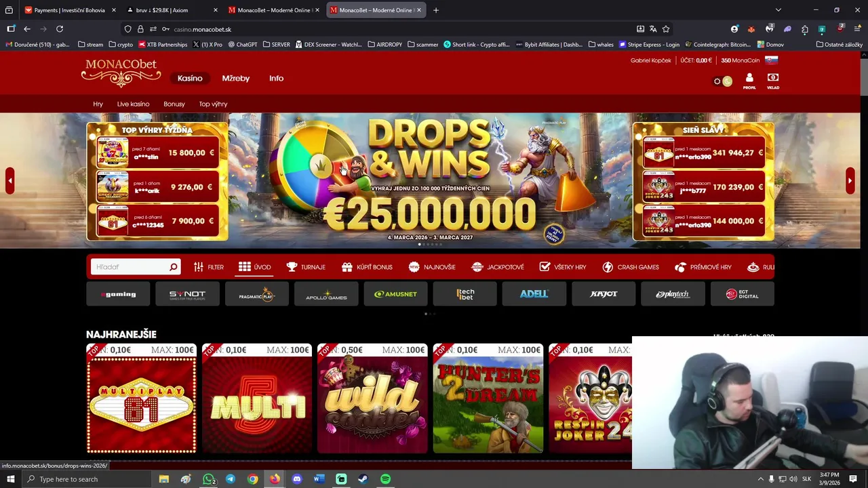Image resolution: width=868 pixels, height=488 pixels.
Task: Open the Kúpiť bonus category
Action: [x=367, y=267]
